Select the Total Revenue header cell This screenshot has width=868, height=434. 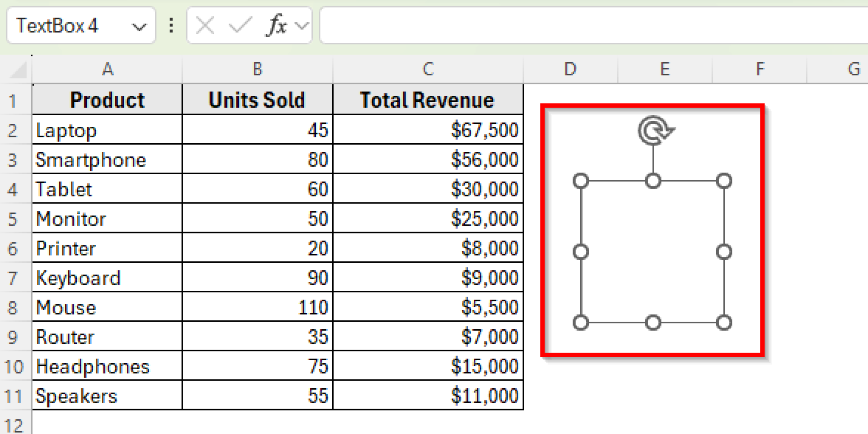click(x=428, y=100)
